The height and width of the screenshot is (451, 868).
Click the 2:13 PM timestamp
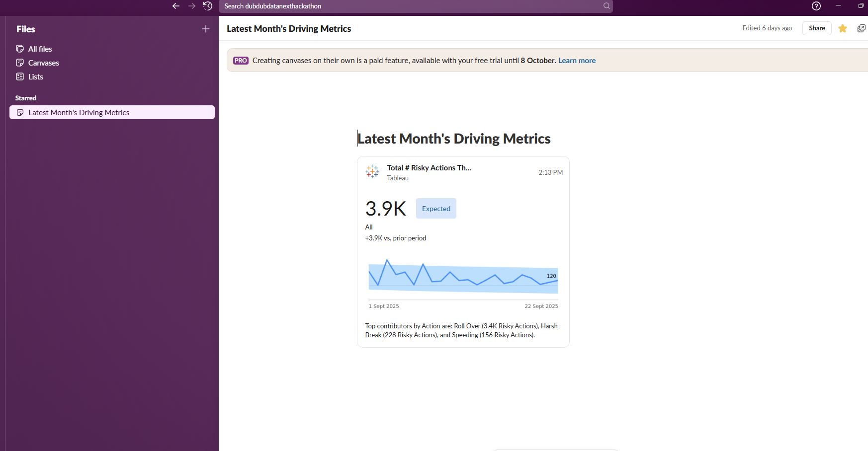pos(551,172)
